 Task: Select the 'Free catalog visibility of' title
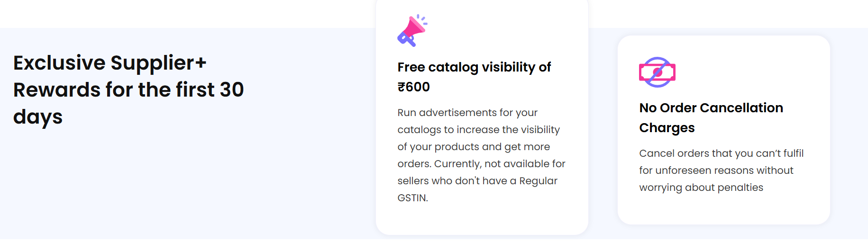(474, 67)
